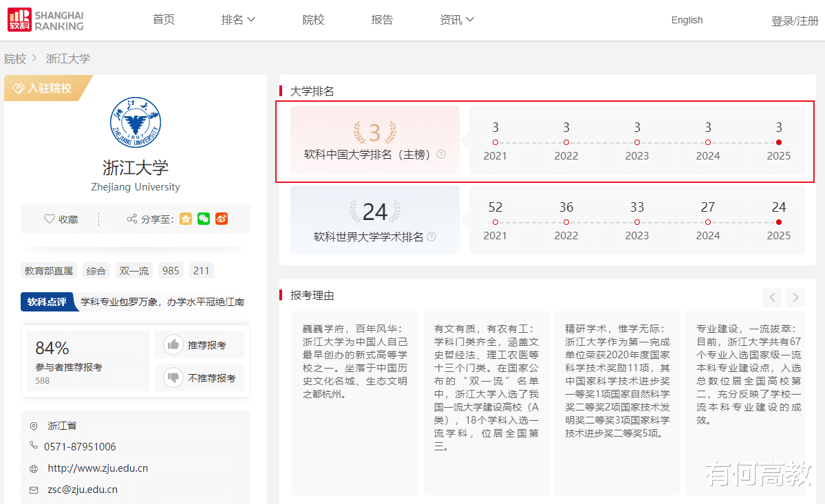The height and width of the screenshot is (504, 825).
Task: Click 院校 in the breadcrumb
Action: (15, 59)
